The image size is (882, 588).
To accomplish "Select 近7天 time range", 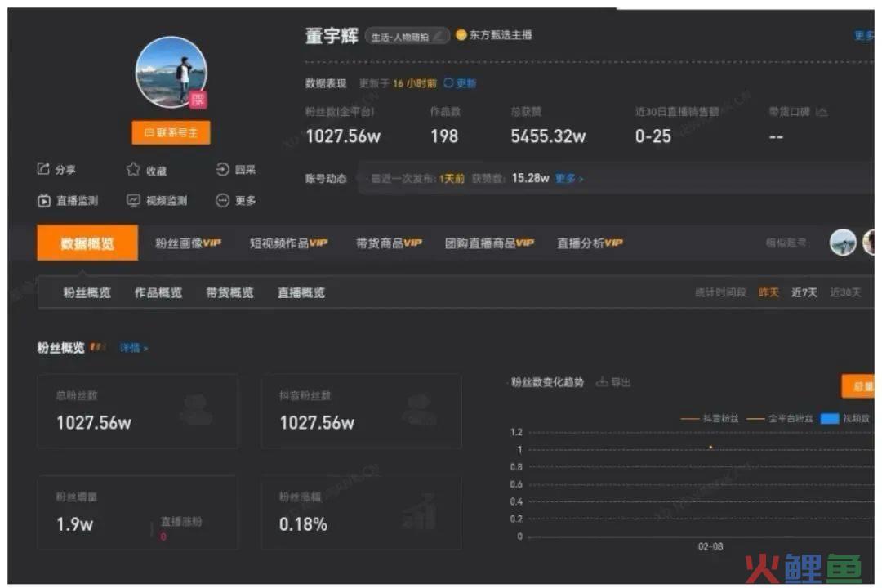I will (804, 292).
